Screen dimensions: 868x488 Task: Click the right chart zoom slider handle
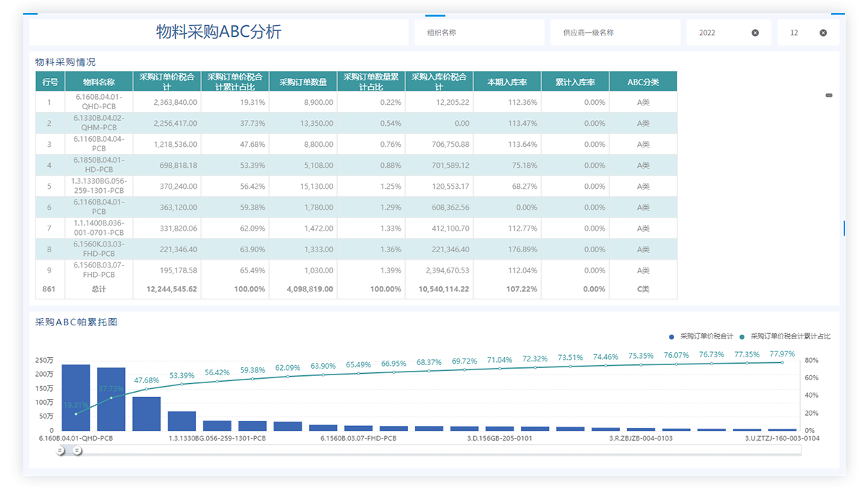click(x=77, y=451)
